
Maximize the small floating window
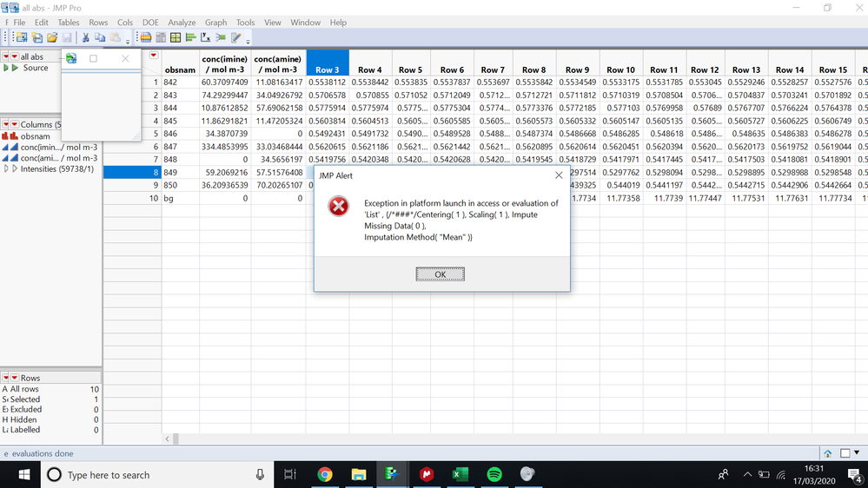(93, 58)
